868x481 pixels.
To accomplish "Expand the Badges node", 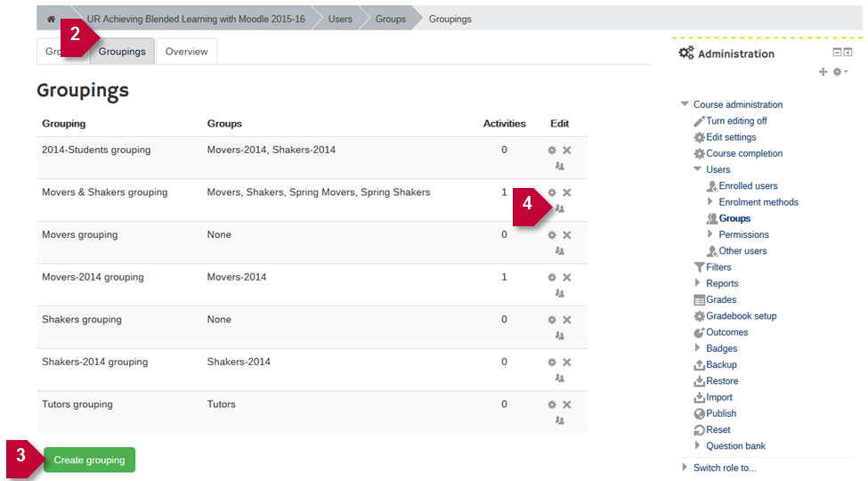I will pos(697,348).
